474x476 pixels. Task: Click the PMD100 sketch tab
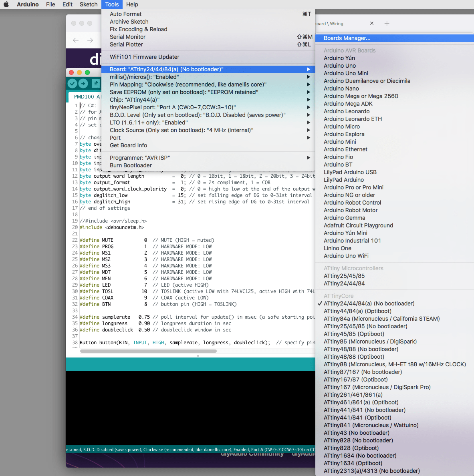point(85,96)
